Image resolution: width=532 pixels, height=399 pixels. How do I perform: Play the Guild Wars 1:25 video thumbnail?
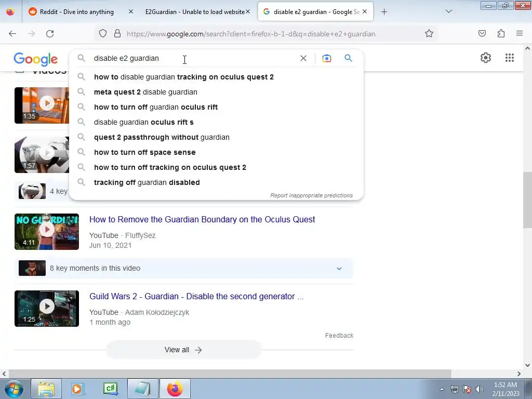point(47,309)
